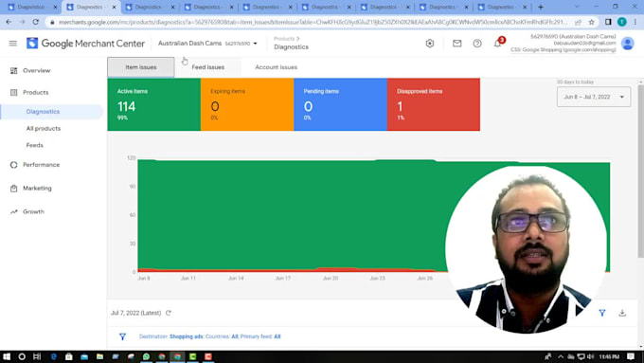
Task: Click the Shopping ads destination filter
Action: [x=186, y=336]
